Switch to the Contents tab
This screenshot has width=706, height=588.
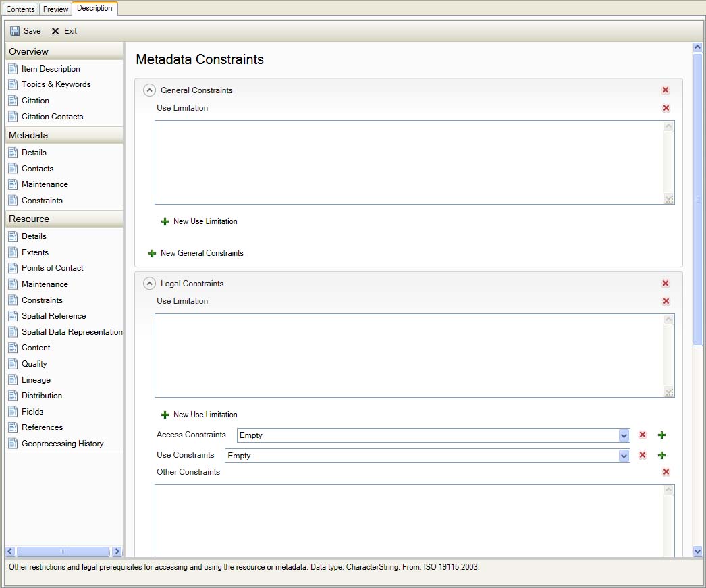click(20, 9)
